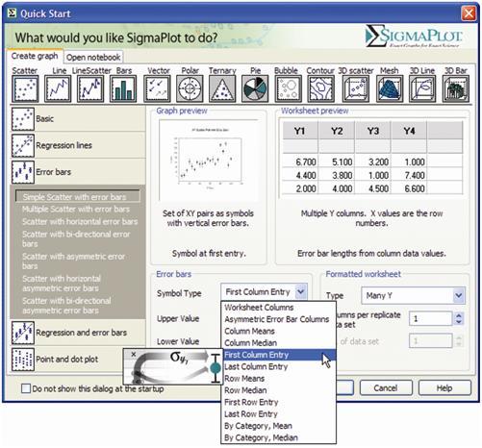Select the Scatter graph type icon

25,88
